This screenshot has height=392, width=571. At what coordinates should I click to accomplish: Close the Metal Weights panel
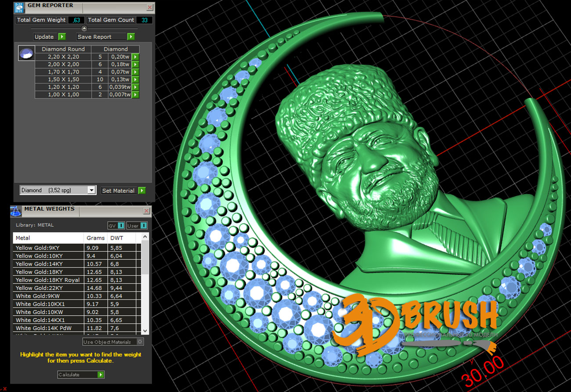(x=147, y=211)
